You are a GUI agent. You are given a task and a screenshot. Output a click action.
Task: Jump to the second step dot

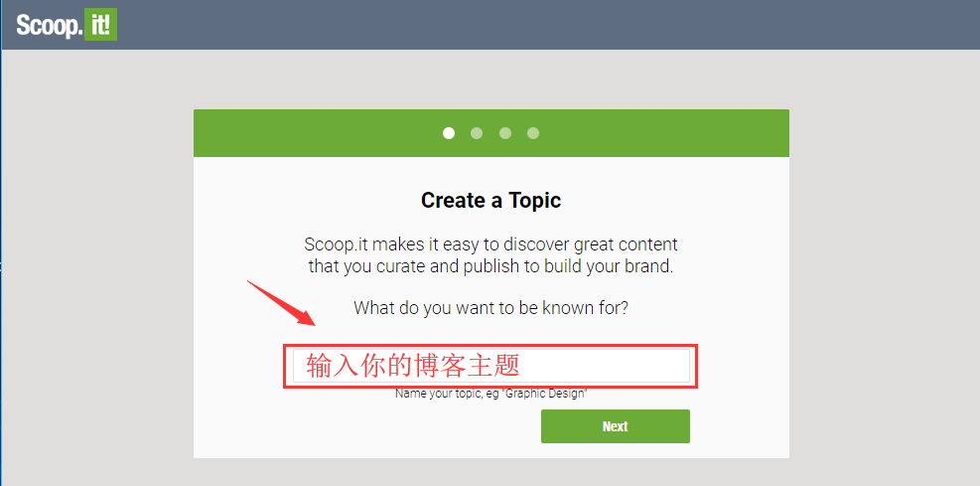(x=477, y=133)
